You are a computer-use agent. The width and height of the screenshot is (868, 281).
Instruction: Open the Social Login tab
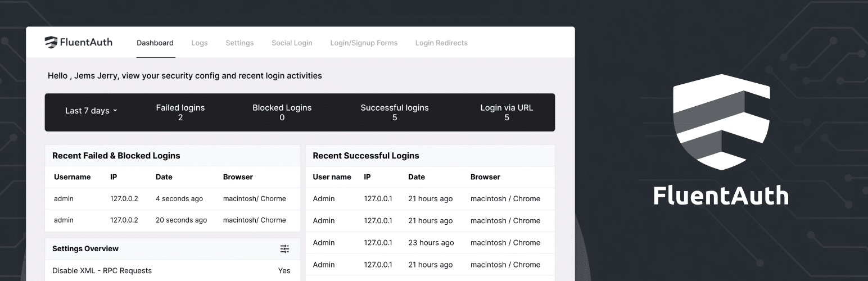pyautogui.click(x=292, y=43)
